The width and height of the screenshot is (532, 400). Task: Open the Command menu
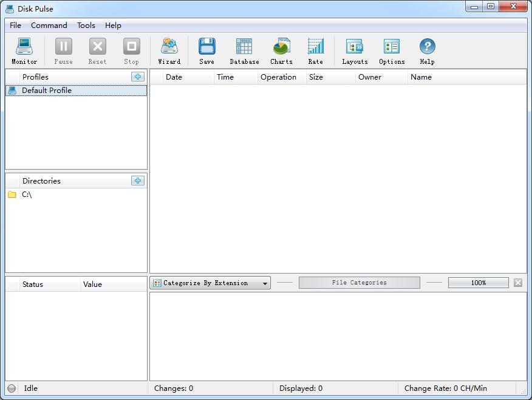(49, 25)
